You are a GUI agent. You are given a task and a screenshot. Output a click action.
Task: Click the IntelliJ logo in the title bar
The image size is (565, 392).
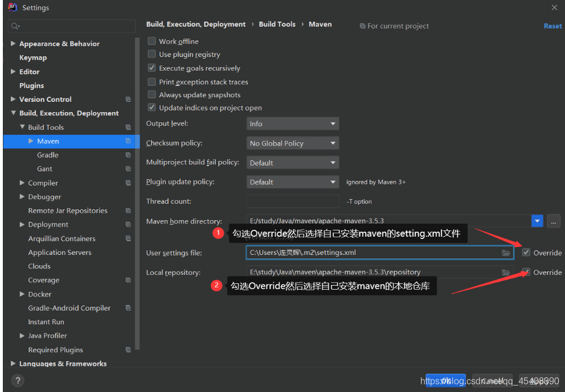(13, 7)
